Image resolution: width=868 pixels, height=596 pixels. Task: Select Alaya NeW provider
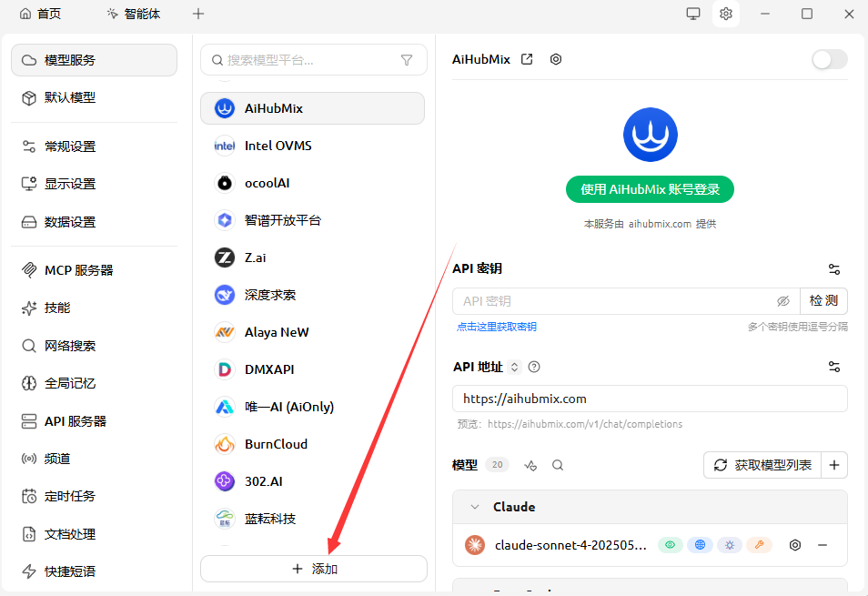[312, 332]
